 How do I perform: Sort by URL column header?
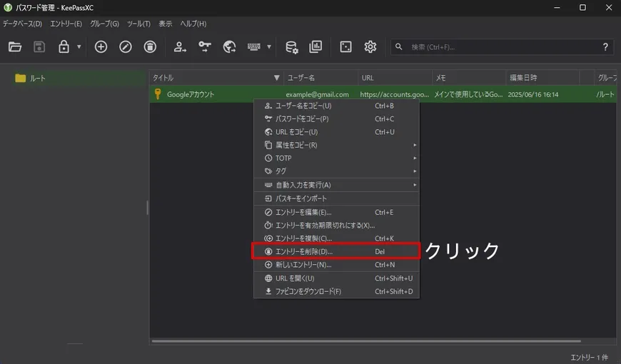(x=395, y=78)
